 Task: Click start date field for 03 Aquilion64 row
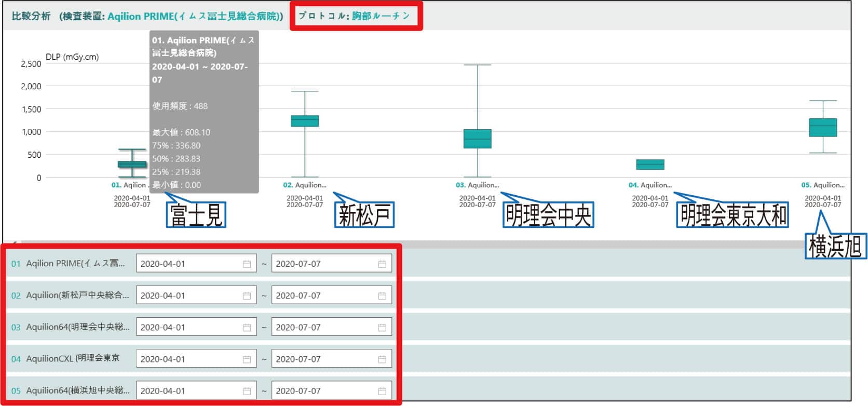pyautogui.click(x=196, y=327)
